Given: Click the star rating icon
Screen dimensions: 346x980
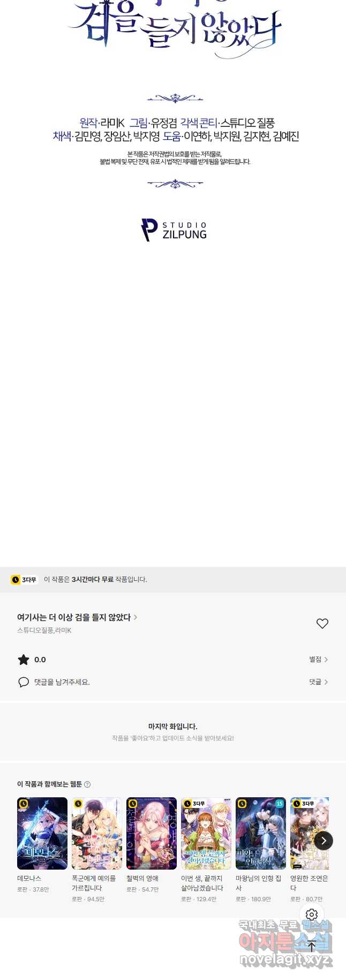Looking at the screenshot, I should click(24, 660).
